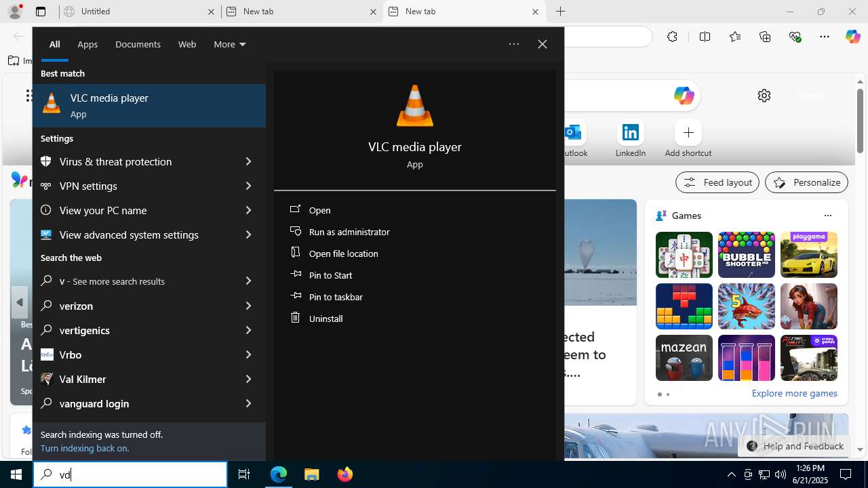
Task: Expand vanguard login search arrow
Action: point(248,403)
